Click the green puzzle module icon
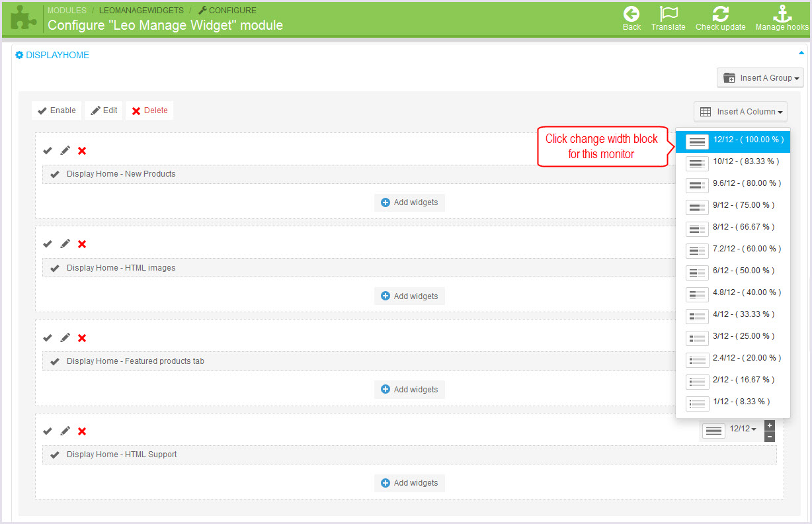This screenshot has height=524, width=812. click(24, 19)
